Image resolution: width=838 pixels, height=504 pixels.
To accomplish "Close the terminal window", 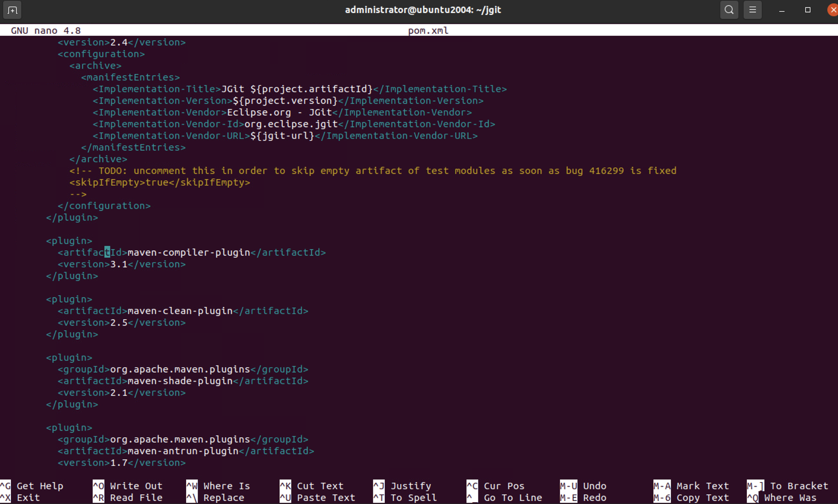I will [833, 10].
